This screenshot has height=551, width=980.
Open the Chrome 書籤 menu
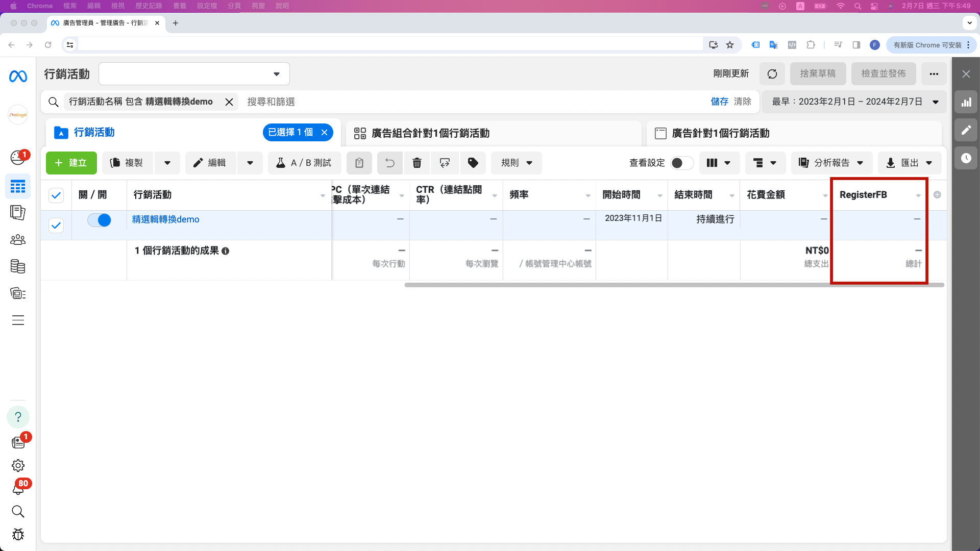click(180, 6)
